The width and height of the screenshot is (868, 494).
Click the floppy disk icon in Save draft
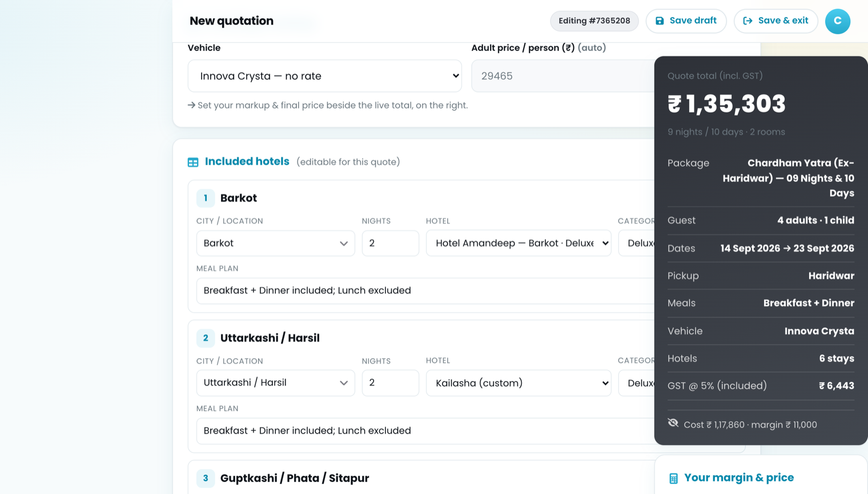click(x=660, y=21)
